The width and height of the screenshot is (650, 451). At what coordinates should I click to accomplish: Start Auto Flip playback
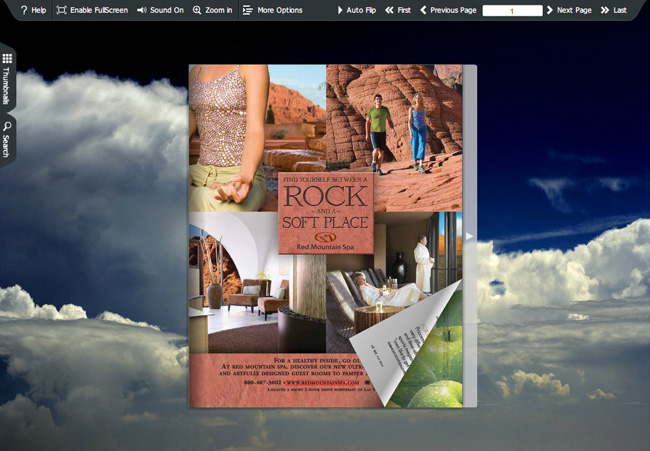pos(357,10)
